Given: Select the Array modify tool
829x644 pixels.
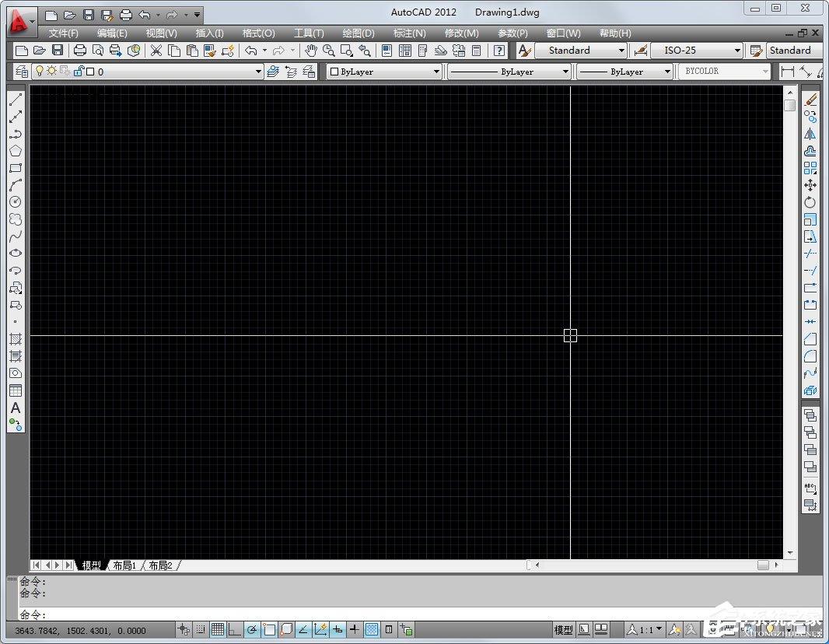Looking at the screenshot, I should click(810, 168).
